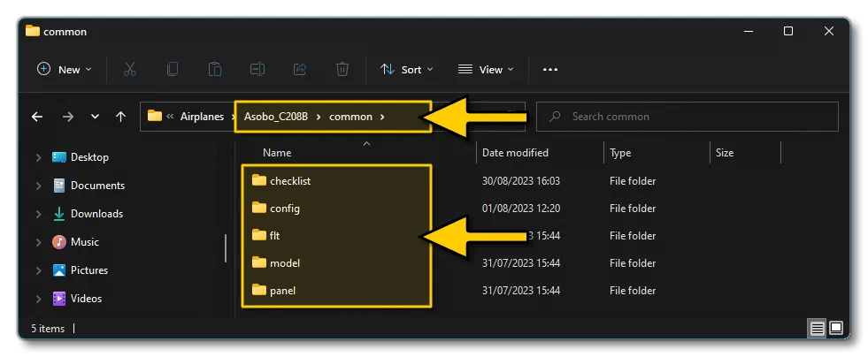The image size is (868, 357).
Task: Switch to details view layout
Action: (818, 328)
